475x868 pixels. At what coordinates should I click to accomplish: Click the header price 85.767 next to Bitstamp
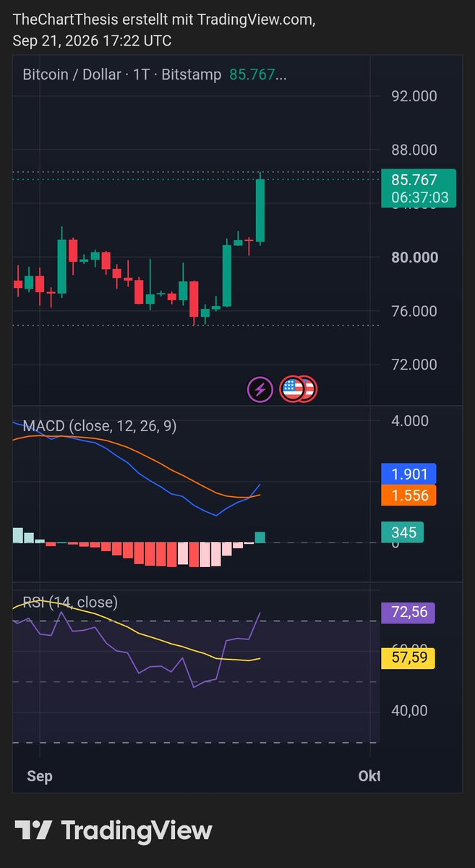tap(258, 75)
